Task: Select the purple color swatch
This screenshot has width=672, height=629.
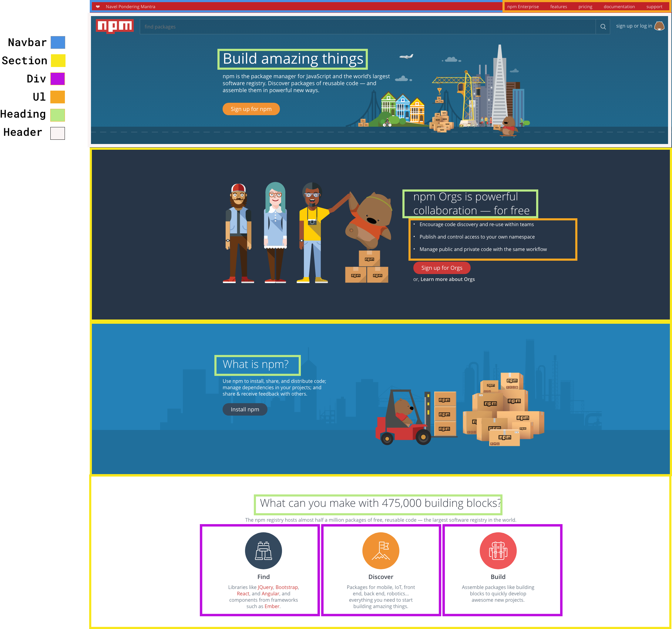Action: [x=58, y=79]
